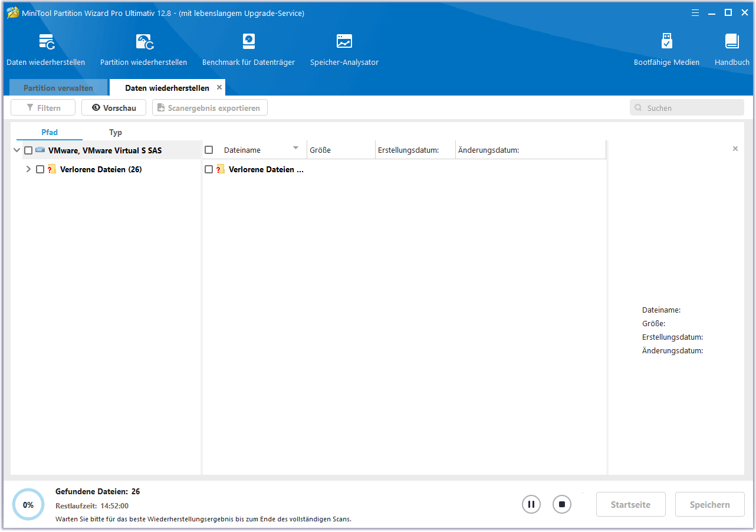Click Restlaufzeit 14:52:00 status text
The image size is (756, 532).
(92, 506)
